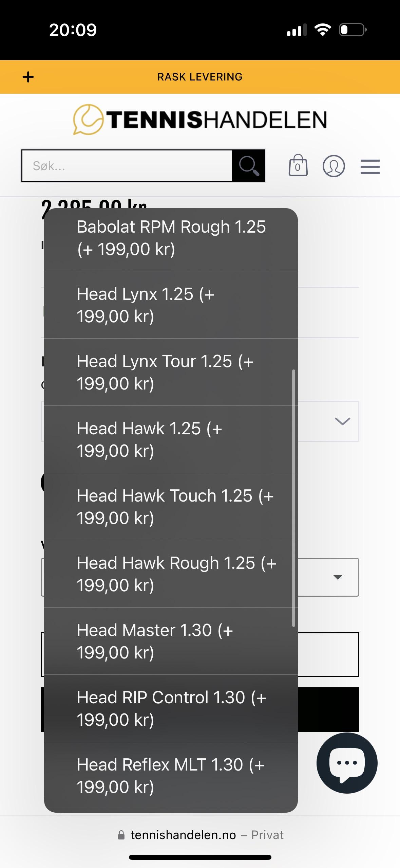The height and width of the screenshot is (868, 400).
Task: Open the hamburger menu
Action: [x=370, y=167]
